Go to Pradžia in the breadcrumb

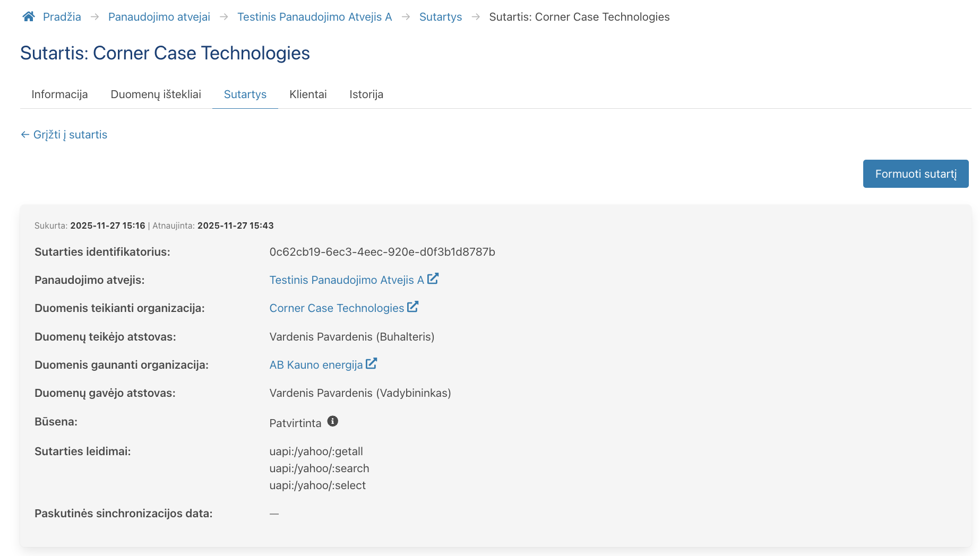(x=62, y=17)
